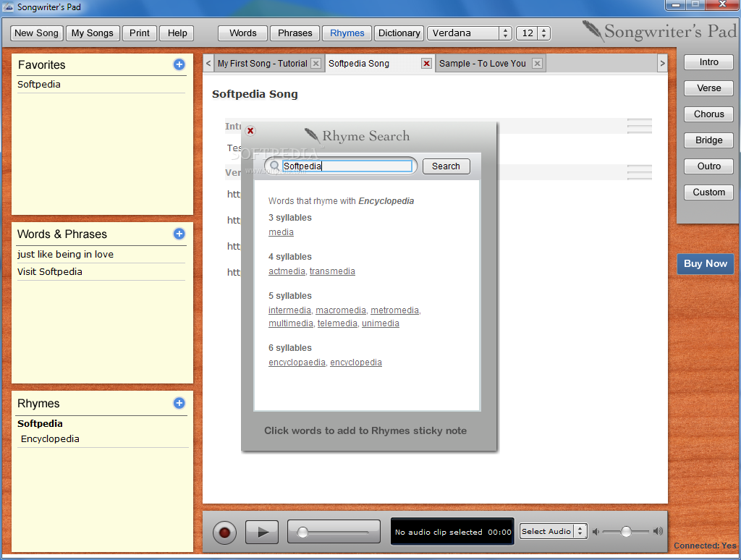Play the audio clip
This screenshot has width=741, height=560.
tap(262, 533)
